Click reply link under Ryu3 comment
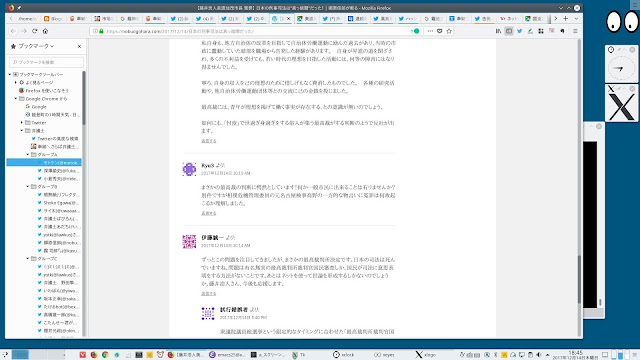 pyautogui.click(x=209, y=213)
